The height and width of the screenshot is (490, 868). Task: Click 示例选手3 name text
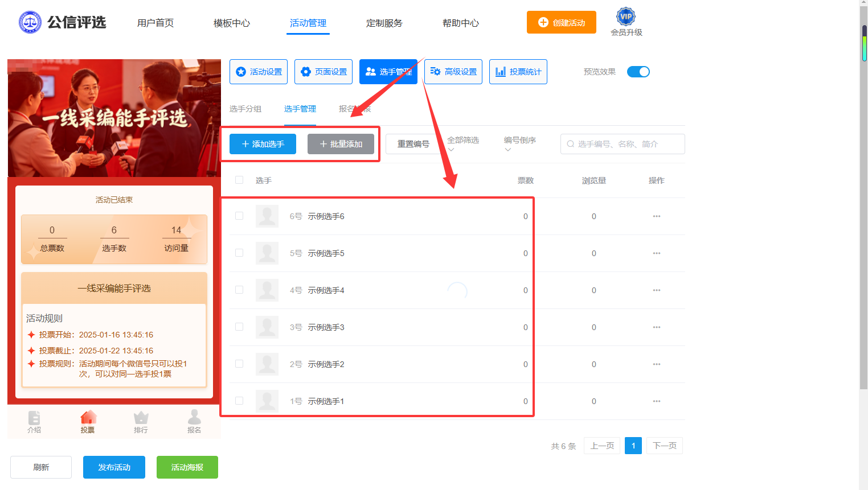click(x=326, y=327)
